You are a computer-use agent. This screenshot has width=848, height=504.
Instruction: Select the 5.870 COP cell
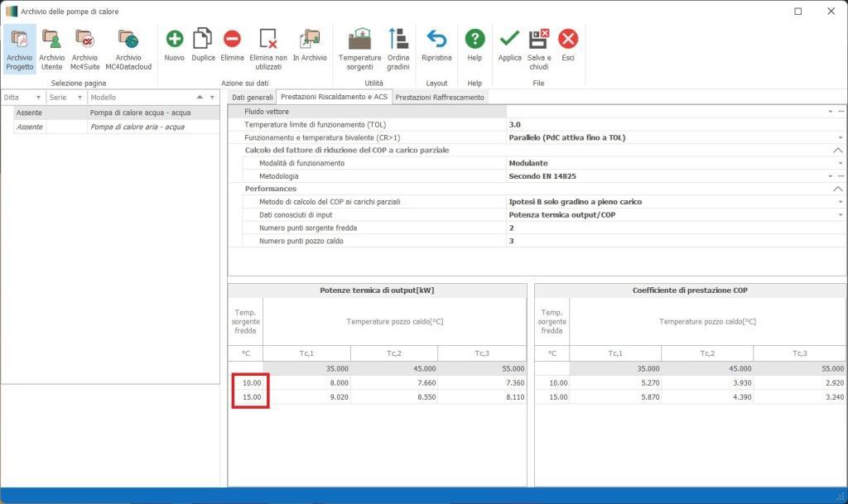tap(615, 397)
